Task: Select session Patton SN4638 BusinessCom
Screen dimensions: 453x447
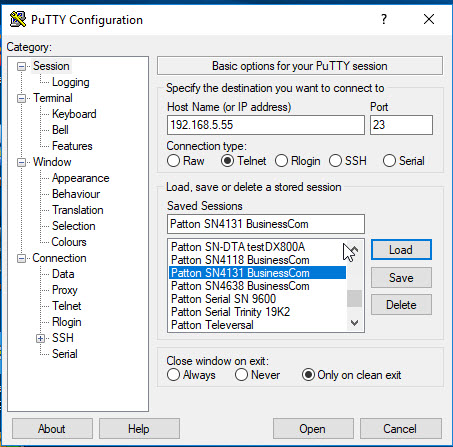Action: pos(257,286)
